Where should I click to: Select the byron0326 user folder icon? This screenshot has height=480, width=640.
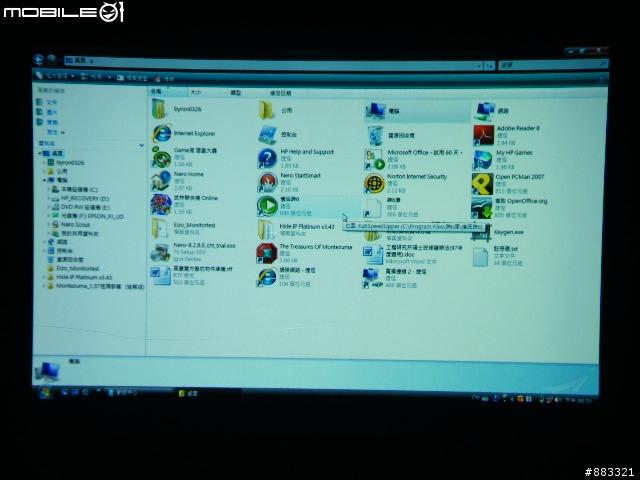[x=159, y=109]
